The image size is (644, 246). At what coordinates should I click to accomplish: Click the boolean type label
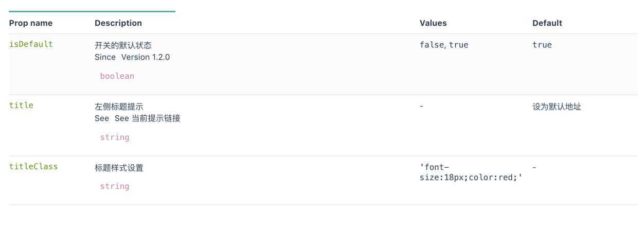[x=117, y=76]
